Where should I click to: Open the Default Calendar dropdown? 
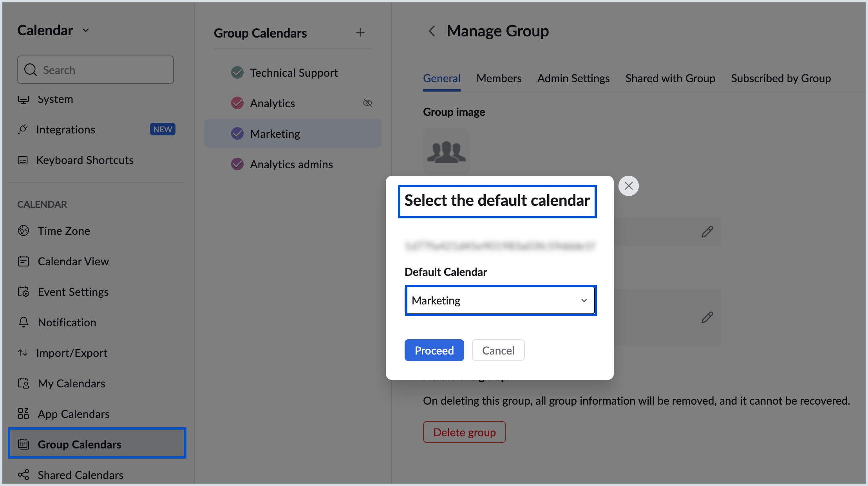pos(501,300)
